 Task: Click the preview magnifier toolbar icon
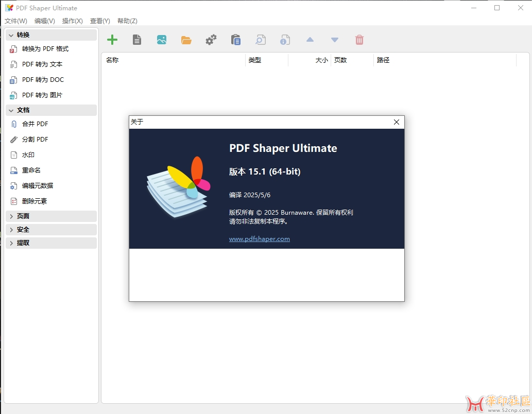(x=261, y=40)
